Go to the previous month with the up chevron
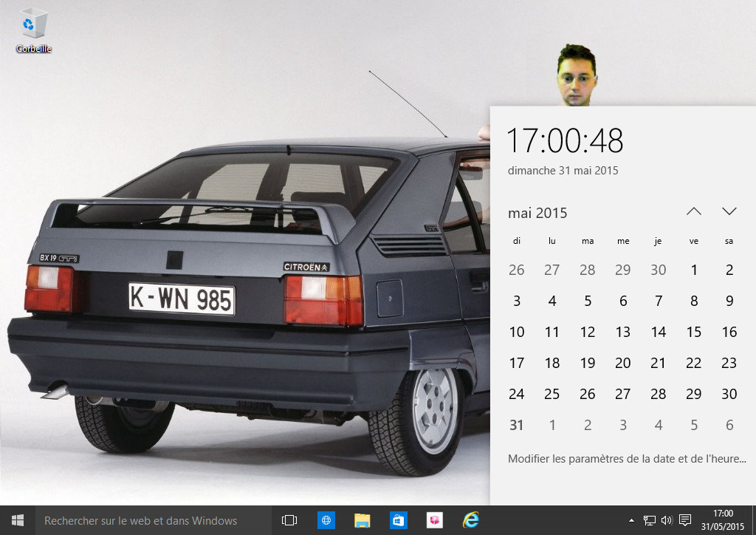Viewport: 756px width, 535px height. coord(694,211)
